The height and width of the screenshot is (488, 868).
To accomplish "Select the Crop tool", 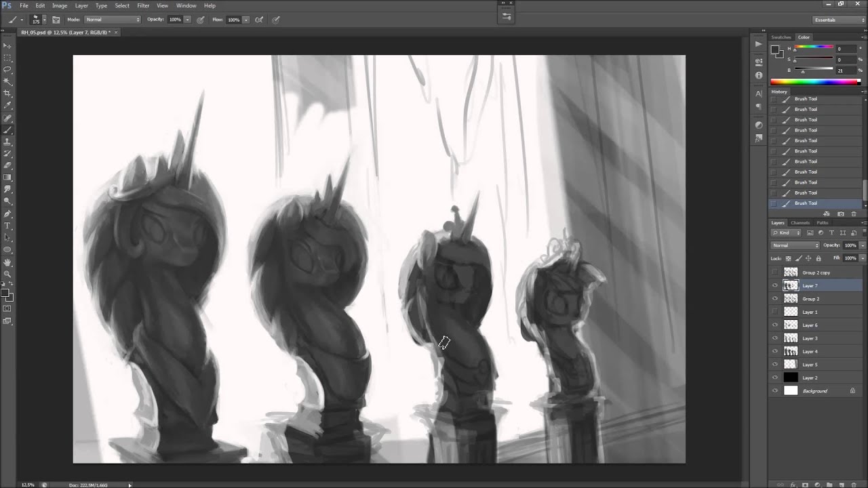I will tap(7, 93).
